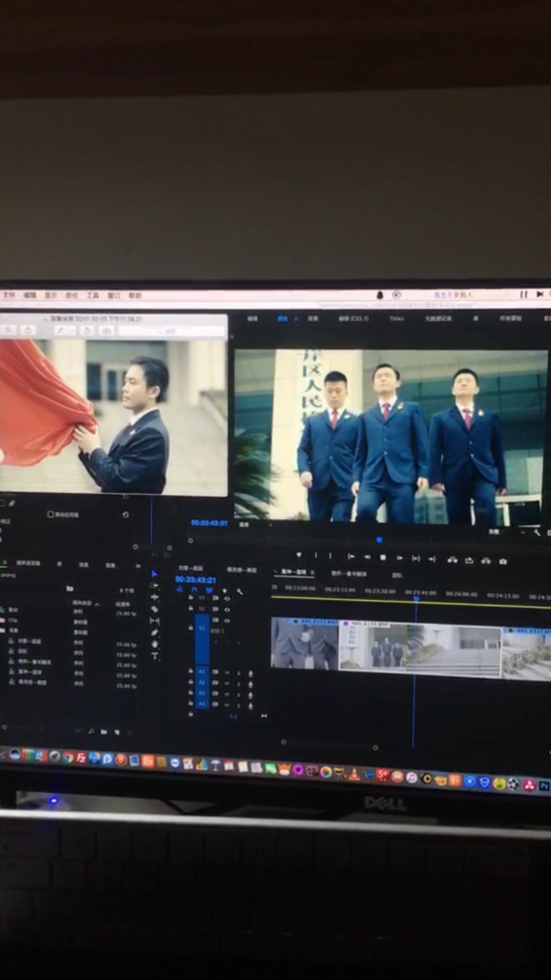The height and width of the screenshot is (980, 551).
Task: Select the Selection arrow tool
Action: [154, 574]
